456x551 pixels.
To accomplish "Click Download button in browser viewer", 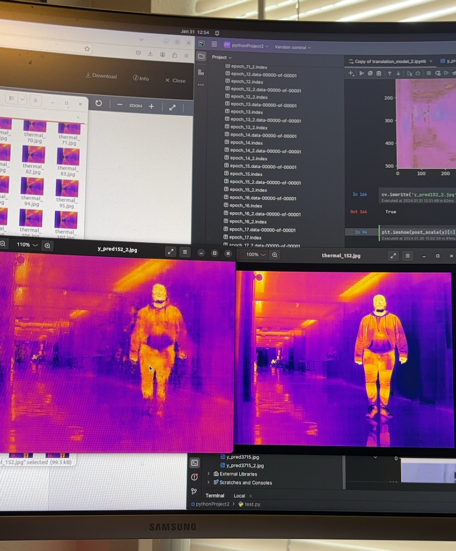I will 101,76.
